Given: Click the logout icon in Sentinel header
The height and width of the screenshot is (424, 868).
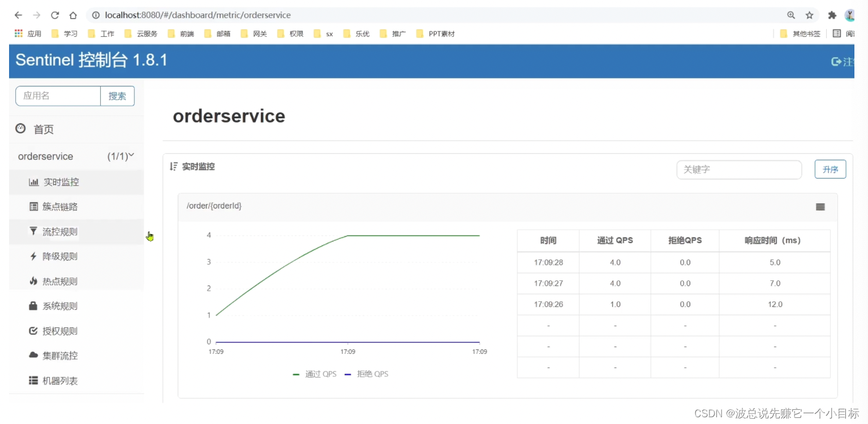Looking at the screenshot, I should (836, 62).
